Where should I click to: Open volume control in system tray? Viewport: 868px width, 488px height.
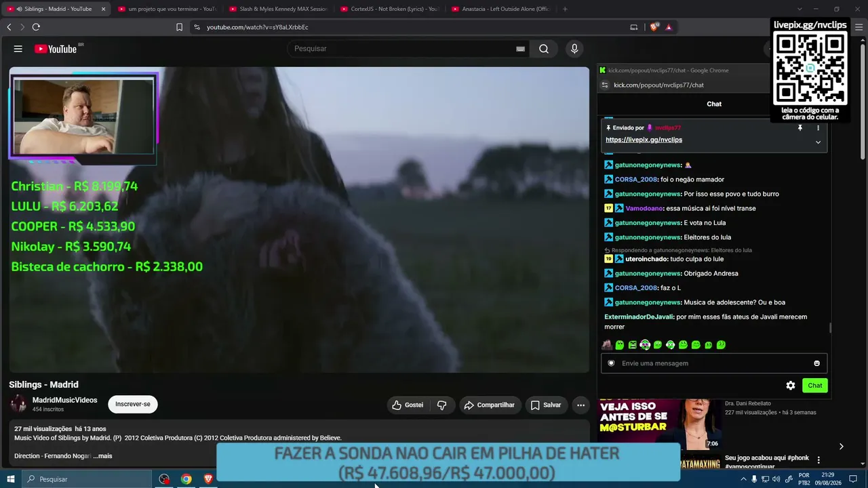coord(776,479)
